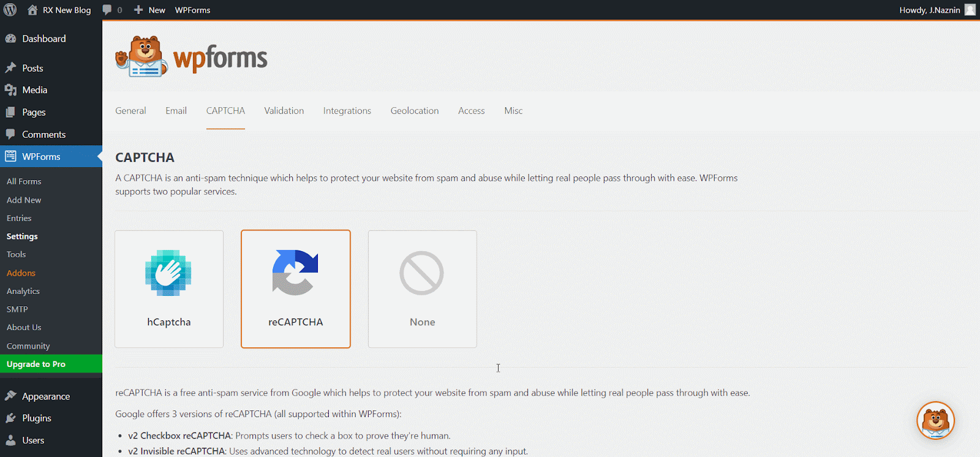Click the Pages icon in sidebar
This screenshot has height=457, width=980.
[x=10, y=112]
